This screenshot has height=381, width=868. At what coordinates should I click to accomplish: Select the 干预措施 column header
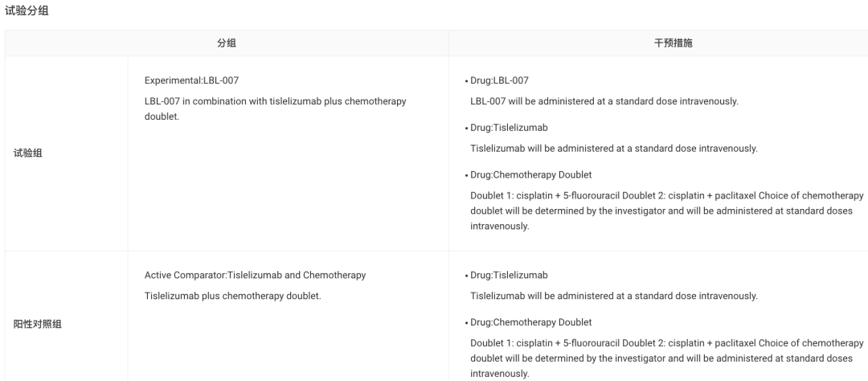(674, 43)
